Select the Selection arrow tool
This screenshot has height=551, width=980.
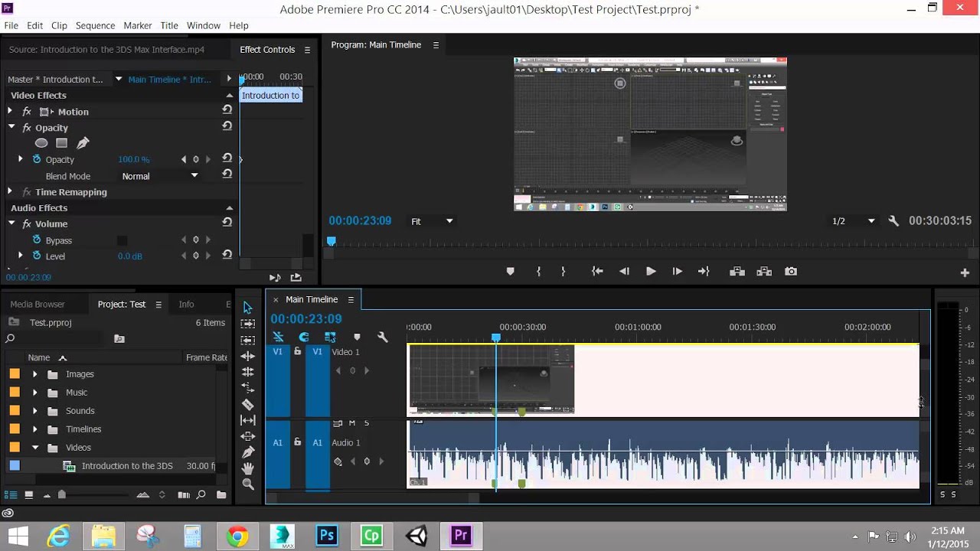tap(247, 308)
